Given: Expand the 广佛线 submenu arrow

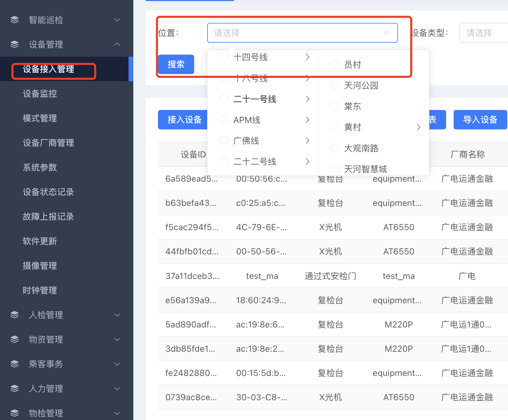Looking at the screenshot, I should [308, 141].
